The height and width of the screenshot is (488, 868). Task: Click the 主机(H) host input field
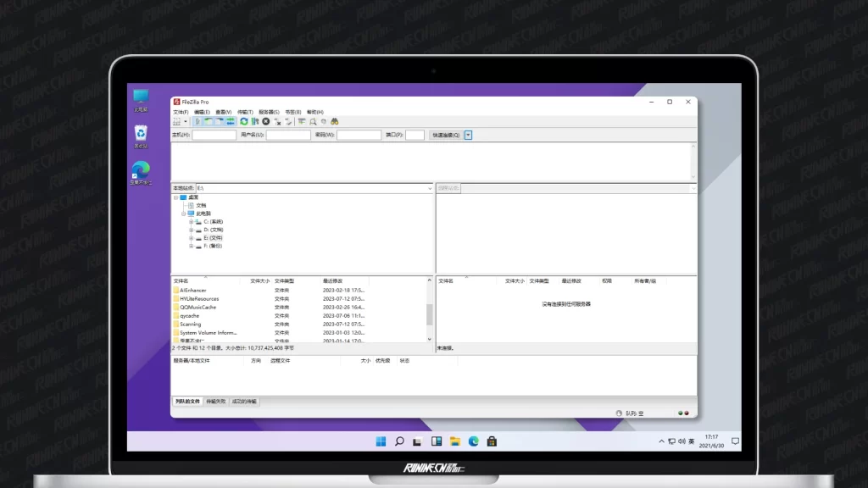coord(214,135)
